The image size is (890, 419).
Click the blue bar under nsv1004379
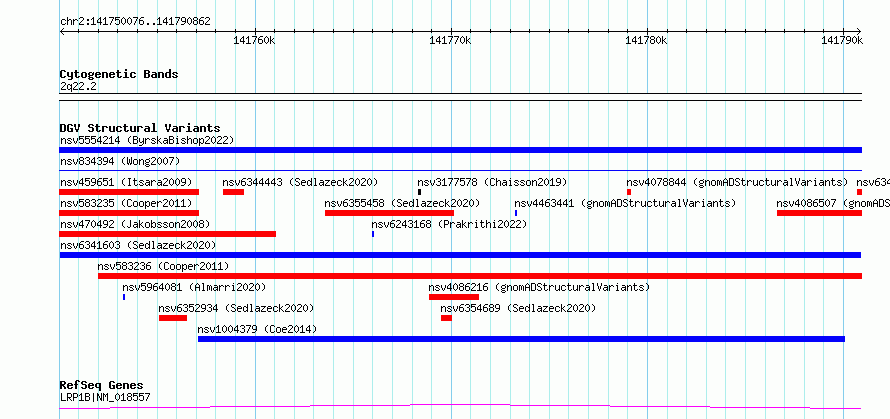tap(522, 339)
